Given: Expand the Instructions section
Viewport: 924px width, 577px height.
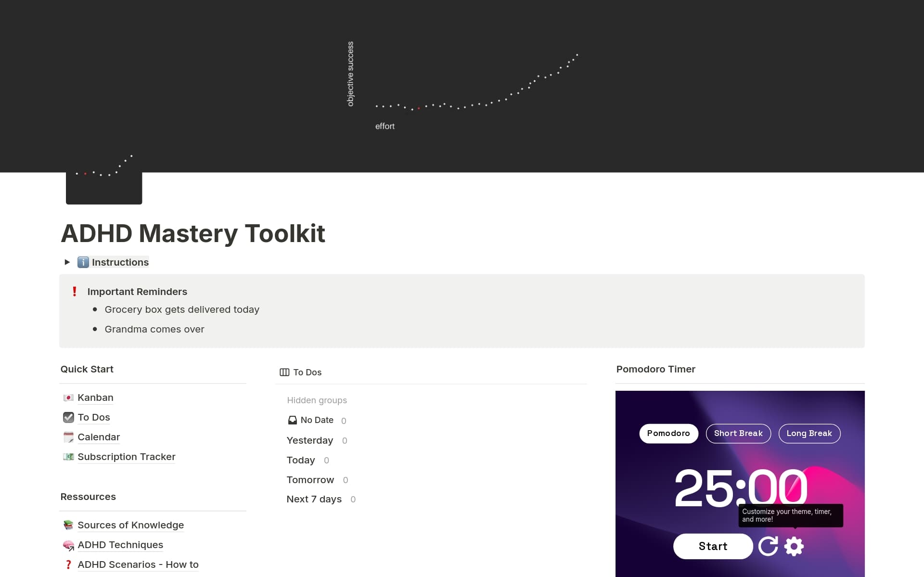Looking at the screenshot, I should coord(67,262).
